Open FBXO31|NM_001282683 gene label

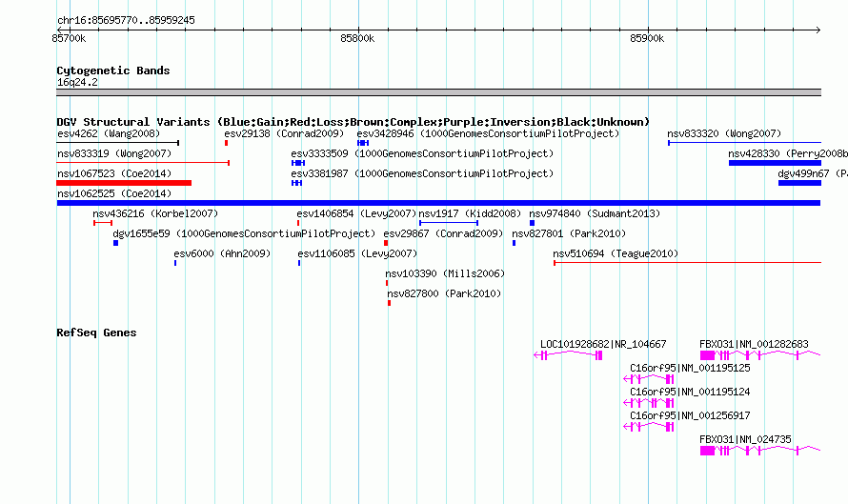coord(754,344)
